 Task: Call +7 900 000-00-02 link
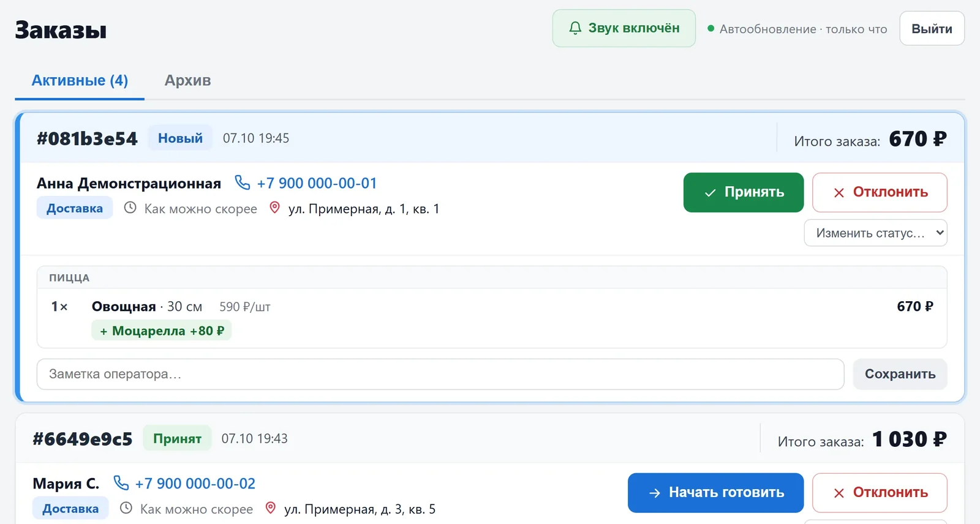[x=195, y=484]
